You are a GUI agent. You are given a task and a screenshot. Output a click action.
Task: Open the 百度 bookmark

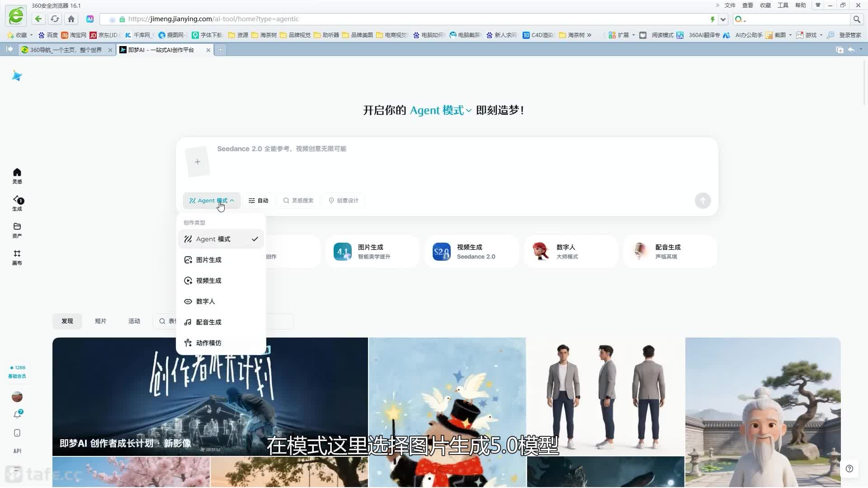[48, 35]
